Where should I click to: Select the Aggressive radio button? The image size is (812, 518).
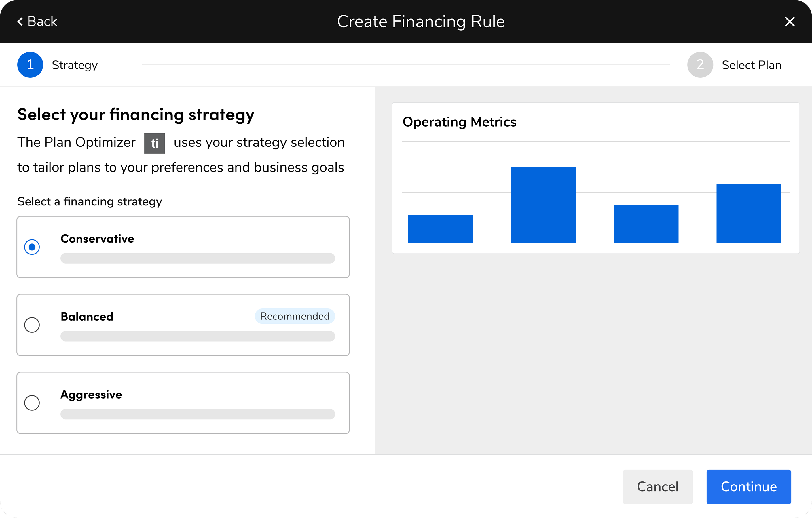click(32, 403)
